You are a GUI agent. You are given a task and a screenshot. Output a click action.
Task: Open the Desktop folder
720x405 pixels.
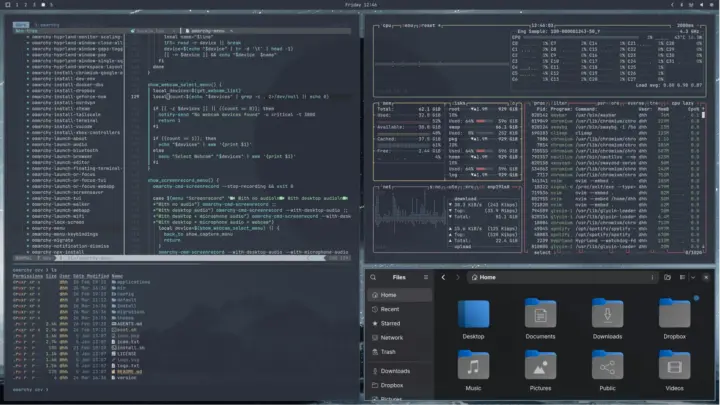[473, 320]
